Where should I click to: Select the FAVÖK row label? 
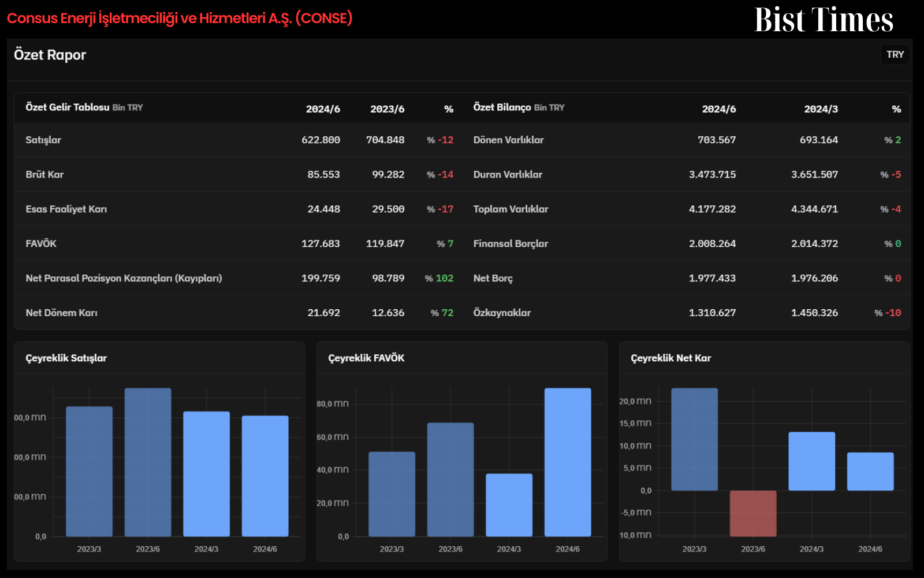[41, 244]
